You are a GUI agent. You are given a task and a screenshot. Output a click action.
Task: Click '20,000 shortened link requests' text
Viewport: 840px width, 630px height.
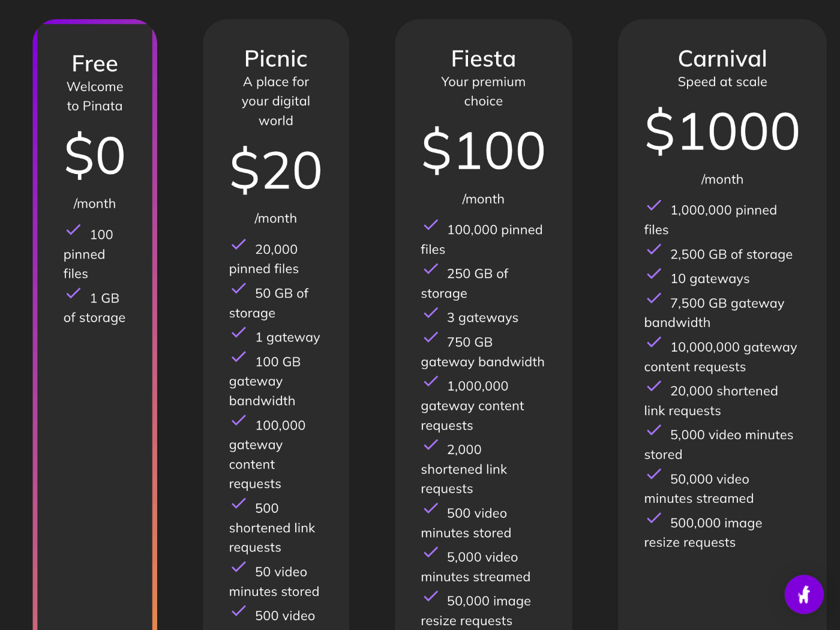coord(711,401)
